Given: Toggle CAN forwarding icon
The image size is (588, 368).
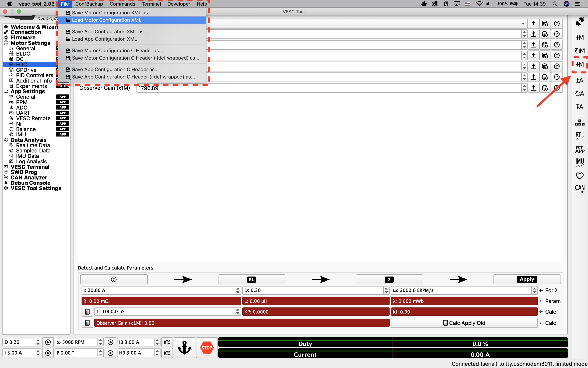Looking at the screenshot, I should tap(580, 189).
